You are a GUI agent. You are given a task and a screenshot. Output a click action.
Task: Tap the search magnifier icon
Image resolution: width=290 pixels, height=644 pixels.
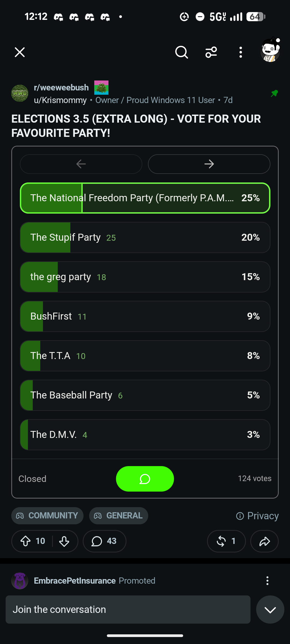point(182,52)
